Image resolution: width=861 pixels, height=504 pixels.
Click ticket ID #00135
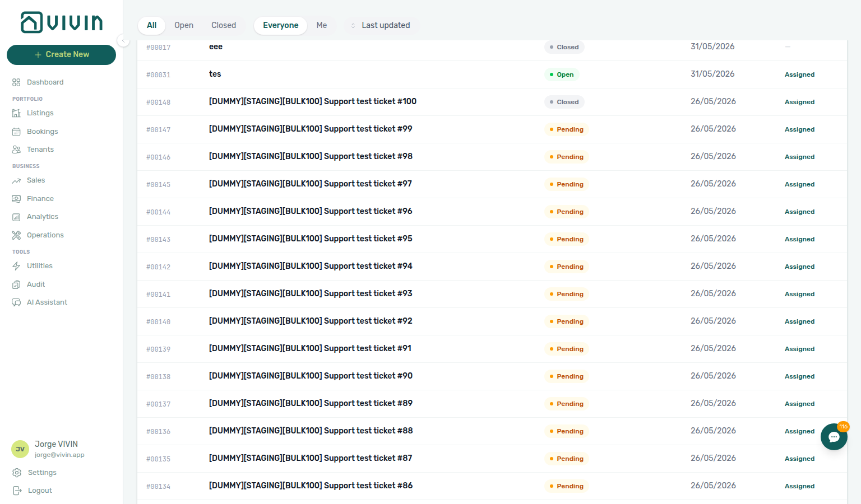pos(159,459)
